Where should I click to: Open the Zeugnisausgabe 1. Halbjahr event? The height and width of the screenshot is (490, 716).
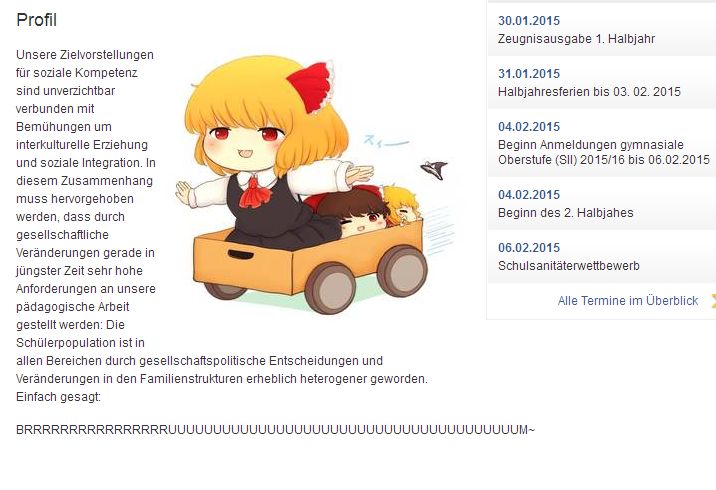click(576, 39)
